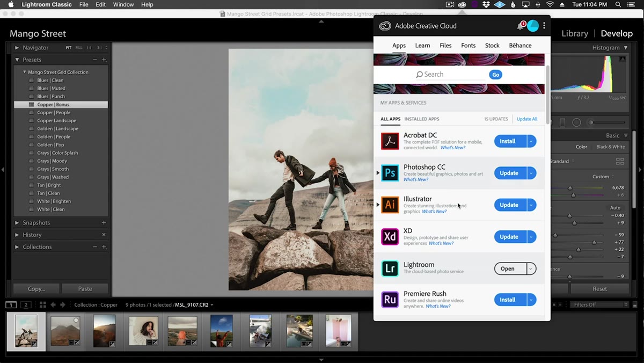Go back with the filmstrip left arrow

53,304
